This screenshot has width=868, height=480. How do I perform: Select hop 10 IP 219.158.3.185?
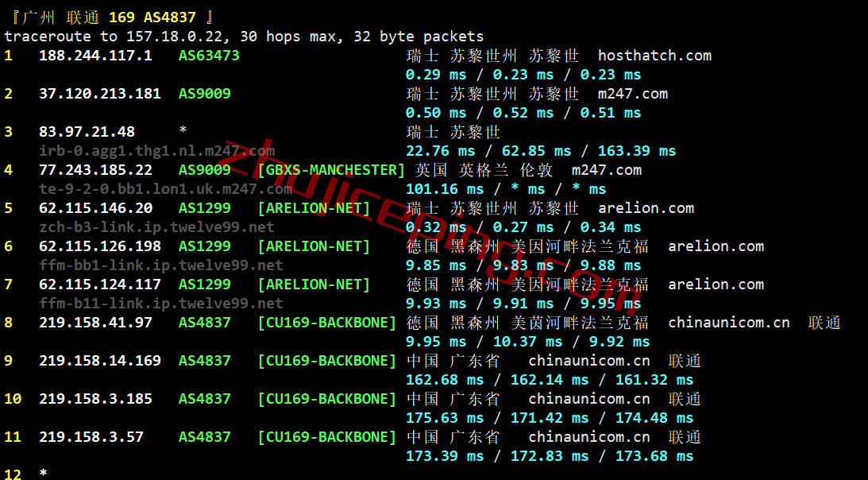tap(95, 399)
